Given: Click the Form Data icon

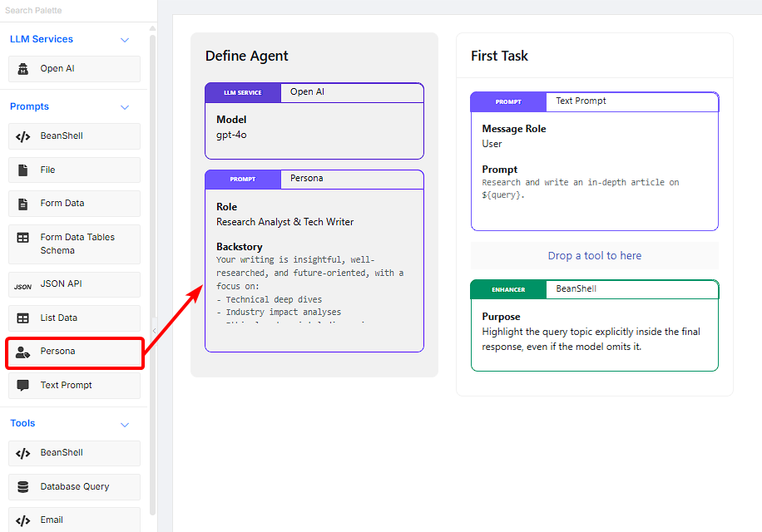Looking at the screenshot, I should [23, 204].
